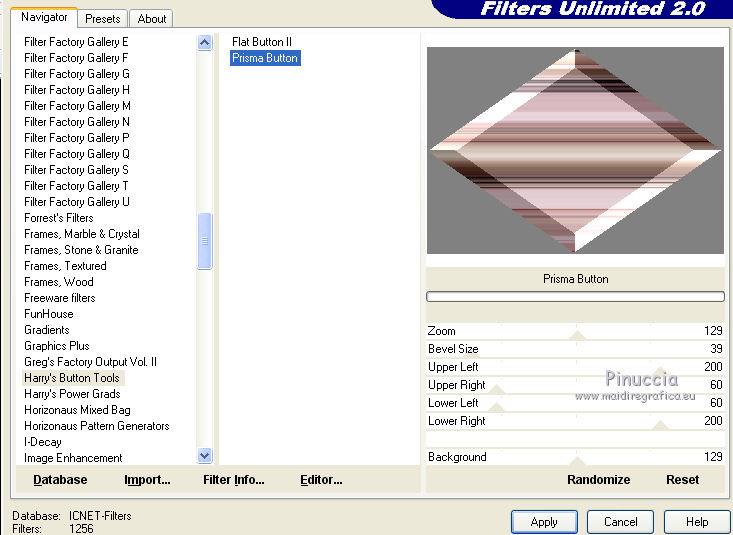733x535 pixels.
Task: Choose Filter Factory Gallery E
Action: [x=76, y=42]
